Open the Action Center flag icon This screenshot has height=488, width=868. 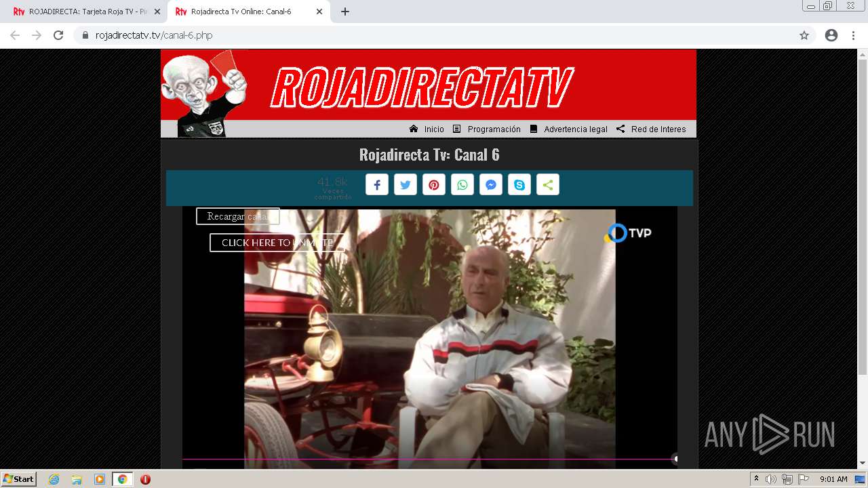[x=804, y=479]
